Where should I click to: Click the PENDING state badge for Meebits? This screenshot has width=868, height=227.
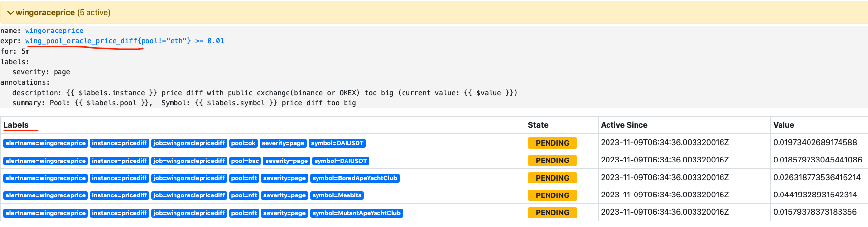(x=552, y=195)
